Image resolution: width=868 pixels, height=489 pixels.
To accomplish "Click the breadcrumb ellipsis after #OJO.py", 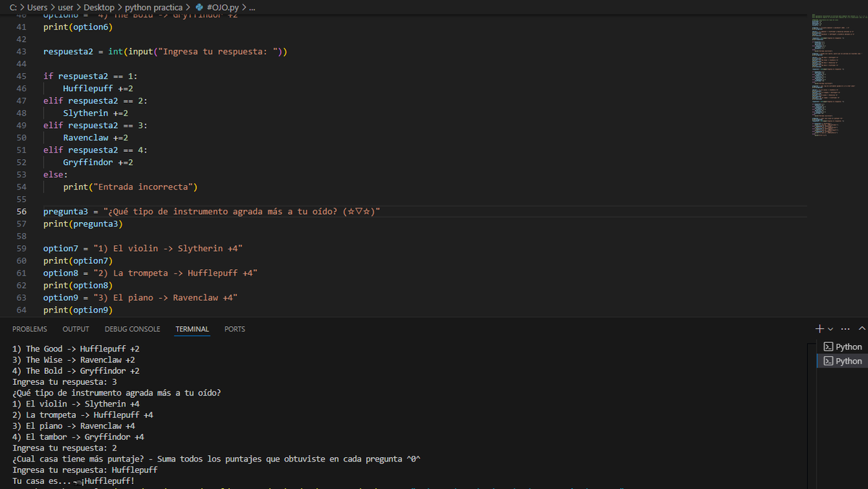I will coord(252,7).
